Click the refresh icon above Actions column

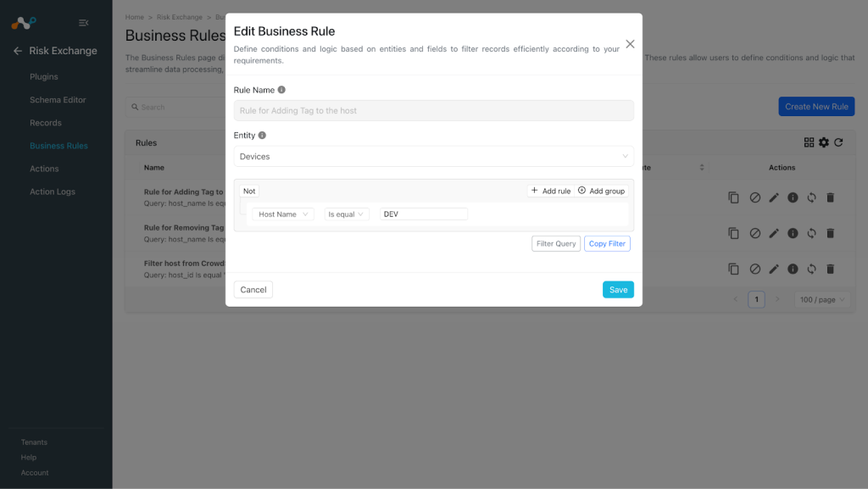pyautogui.click(x=838, y=142)
